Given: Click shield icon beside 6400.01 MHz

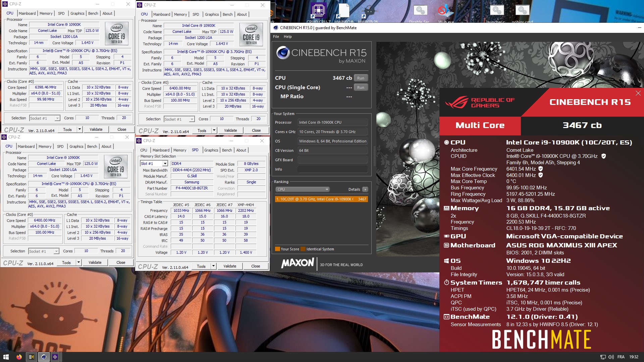Looking at the screenshot, I should (x=540, y=175).
